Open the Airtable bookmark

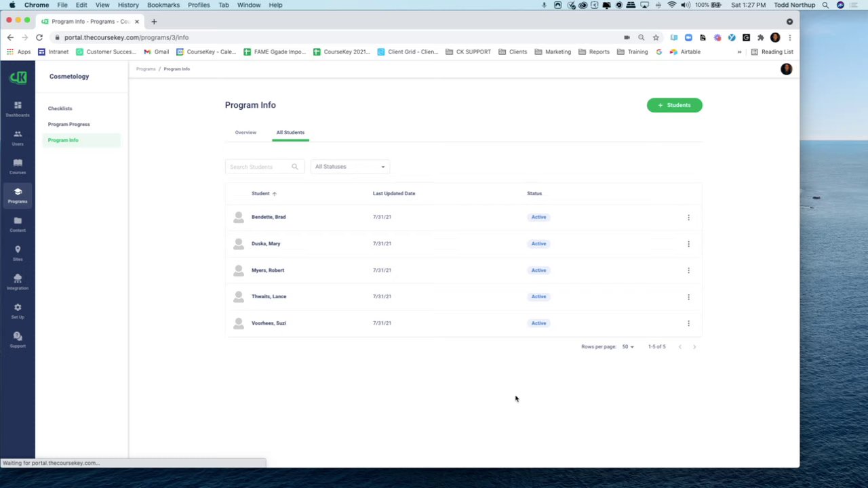point(685,52)
